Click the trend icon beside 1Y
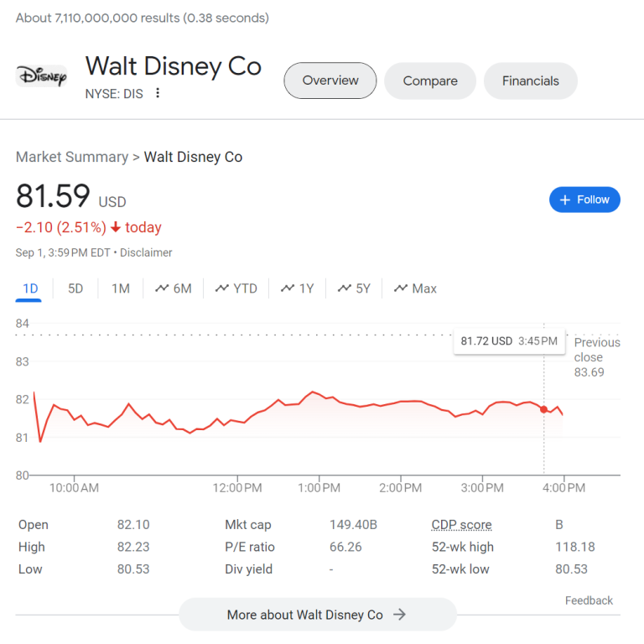 coord(288,288)
